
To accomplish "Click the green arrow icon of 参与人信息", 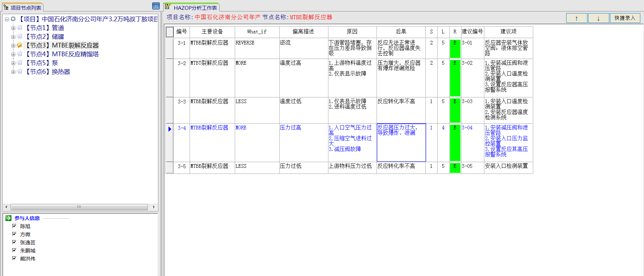I will click(8, 218).
